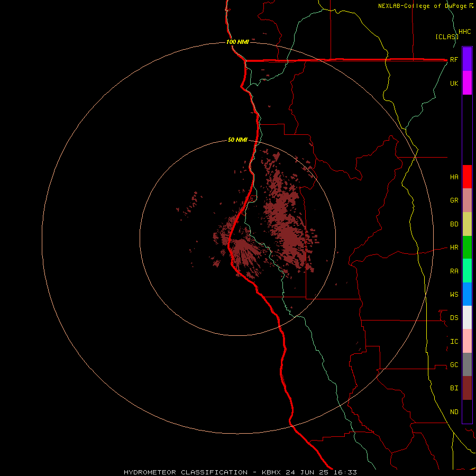Click the light pink IC color swatch

click(467, 341)
